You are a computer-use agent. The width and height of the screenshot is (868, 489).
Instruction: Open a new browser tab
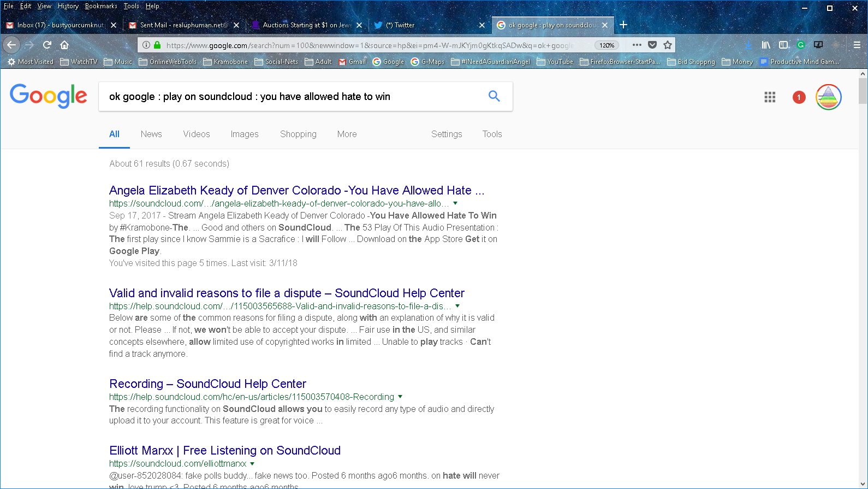pyautogui.click(x=623, y=25)
